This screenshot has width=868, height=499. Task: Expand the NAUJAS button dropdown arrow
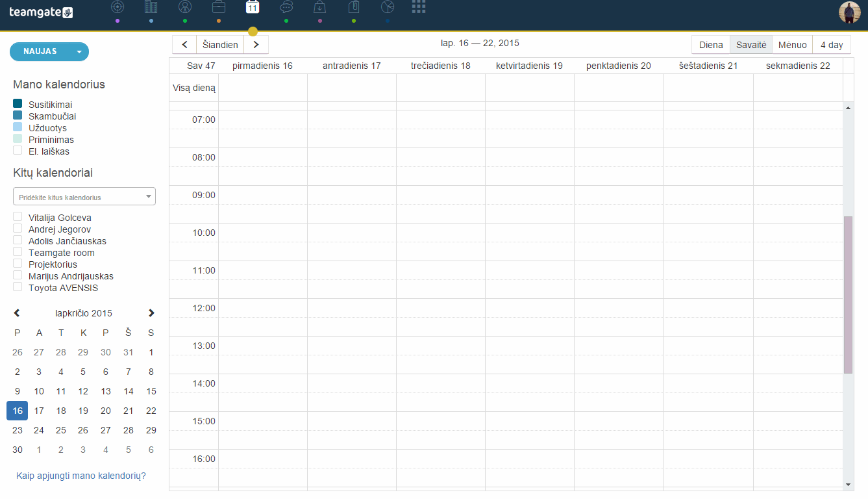point(79,52)
